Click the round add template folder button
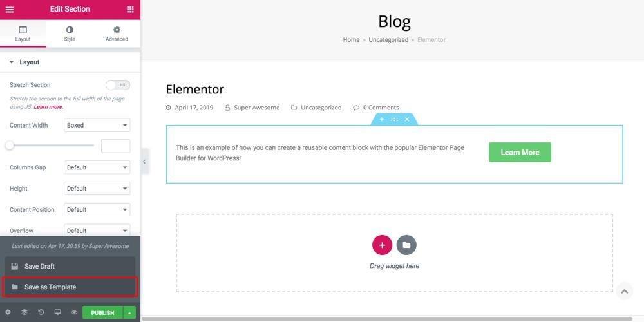 (406, 245)
